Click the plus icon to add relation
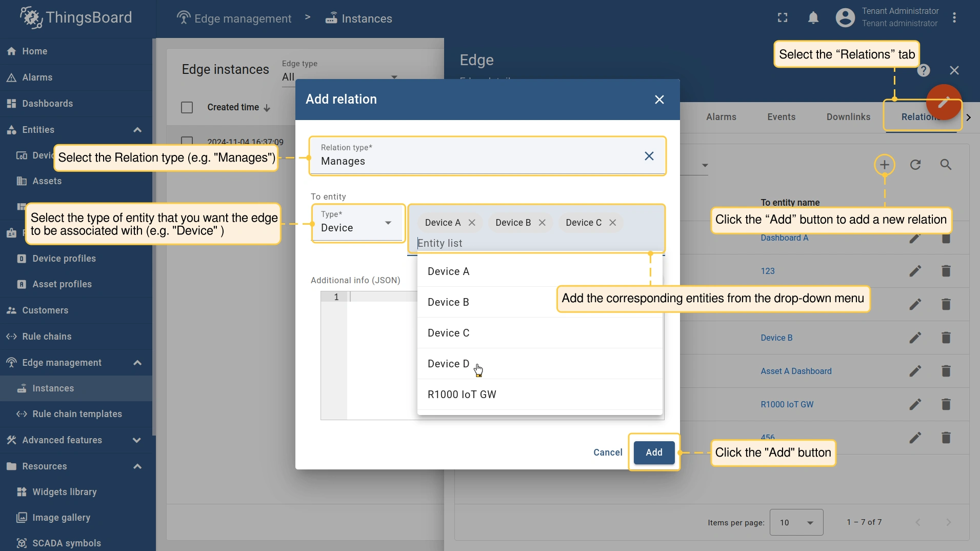 tap(884, 165)
